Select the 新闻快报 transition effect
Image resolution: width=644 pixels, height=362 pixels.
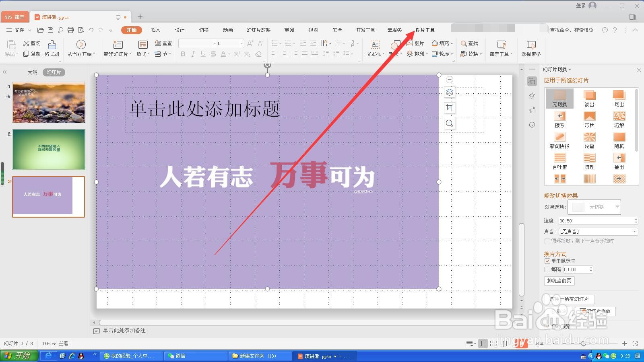(559, 140)
